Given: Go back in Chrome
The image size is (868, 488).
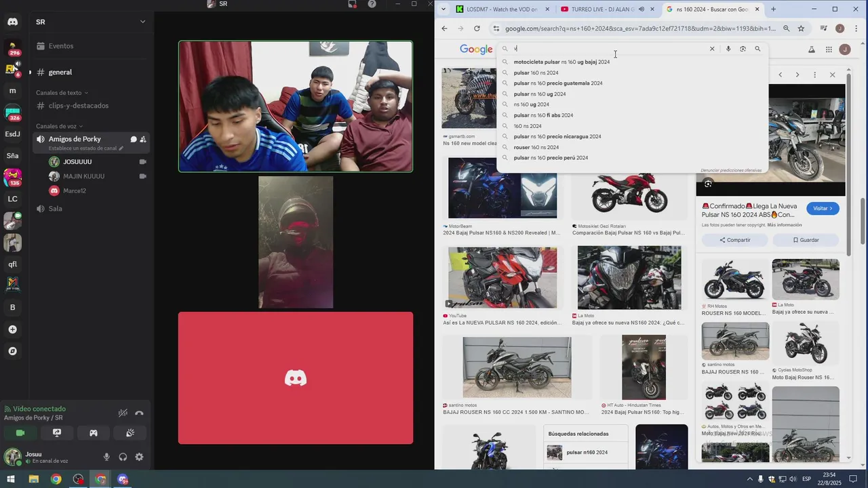Looking at the screenshot, I should point(444,28).
